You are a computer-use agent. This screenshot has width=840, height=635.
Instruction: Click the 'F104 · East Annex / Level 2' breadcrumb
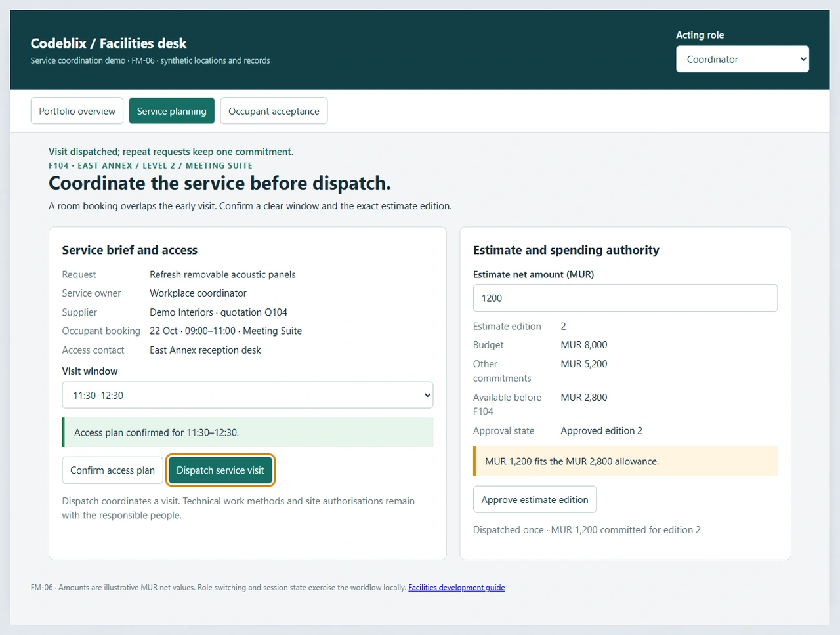(x=150, y=166)
